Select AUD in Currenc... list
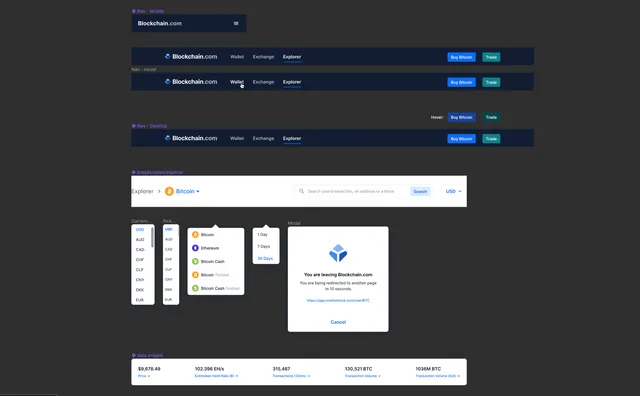The width and height of the screenshot is (640, 396). (x=140, y=240)
